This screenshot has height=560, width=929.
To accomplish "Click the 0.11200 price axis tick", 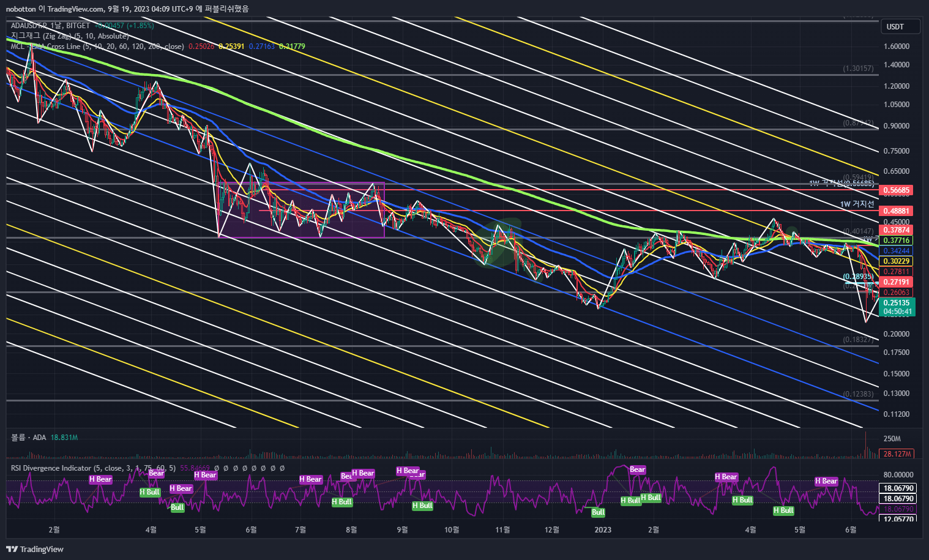I will coord(897,414).
